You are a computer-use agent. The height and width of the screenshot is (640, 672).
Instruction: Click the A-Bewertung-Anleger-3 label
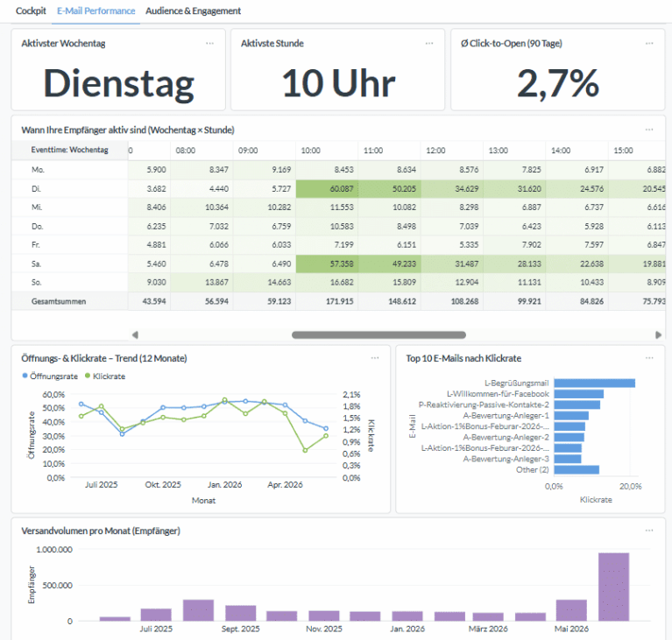coord(506,459)
